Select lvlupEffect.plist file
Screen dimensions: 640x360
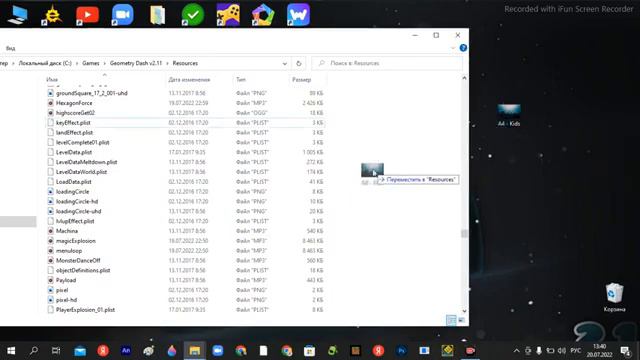(x=75, y=221)
